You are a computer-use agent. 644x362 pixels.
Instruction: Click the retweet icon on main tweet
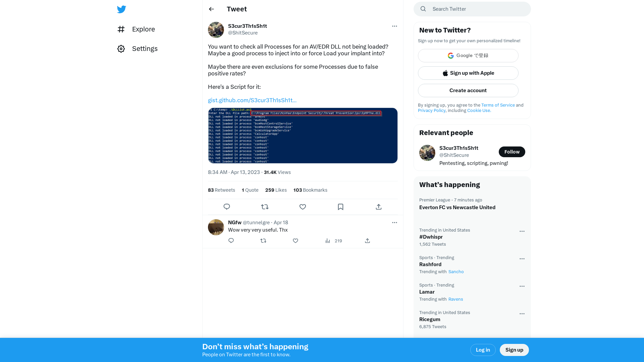pyautogui.click(x=265, y=207)
